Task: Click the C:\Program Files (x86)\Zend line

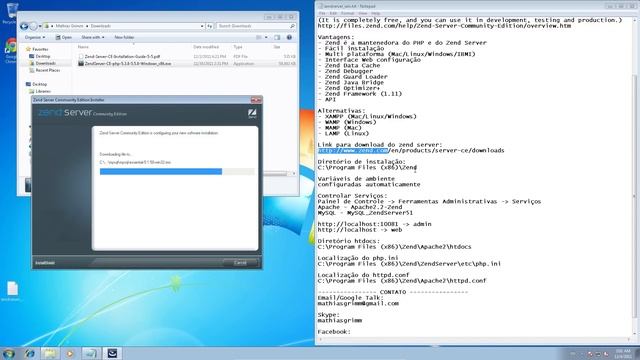Action: [367, 168]
